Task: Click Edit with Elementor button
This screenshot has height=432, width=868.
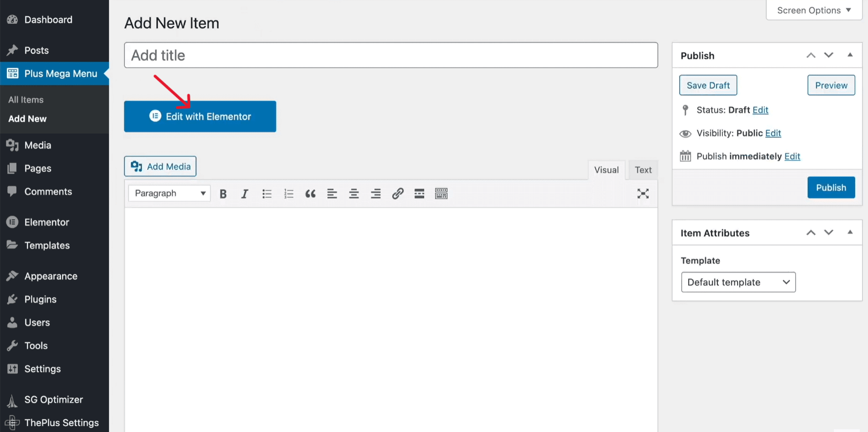Action: click(200, 116)
